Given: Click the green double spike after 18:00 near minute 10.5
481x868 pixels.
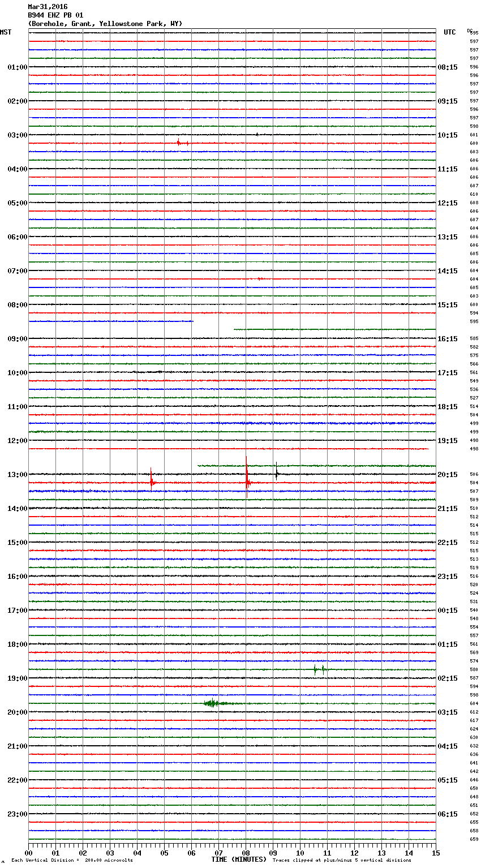Looking at the screenshot, I should [x=319, y=669].
